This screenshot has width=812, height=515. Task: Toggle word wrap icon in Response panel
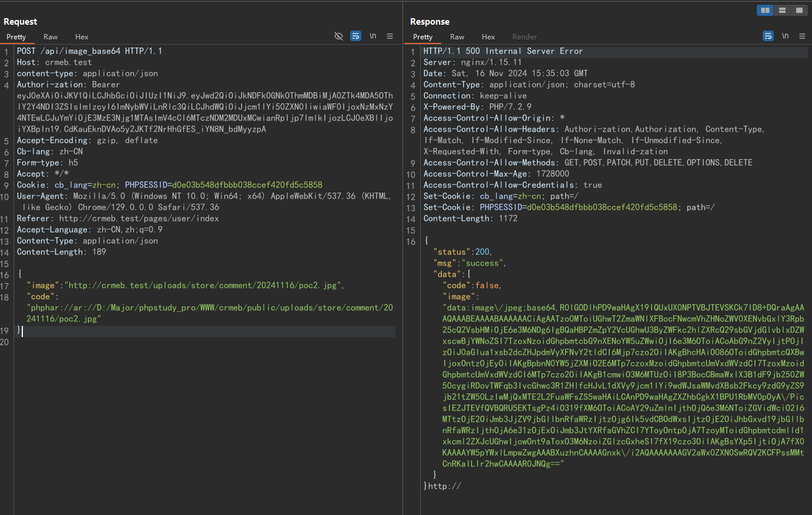click(x=768, y=36)
